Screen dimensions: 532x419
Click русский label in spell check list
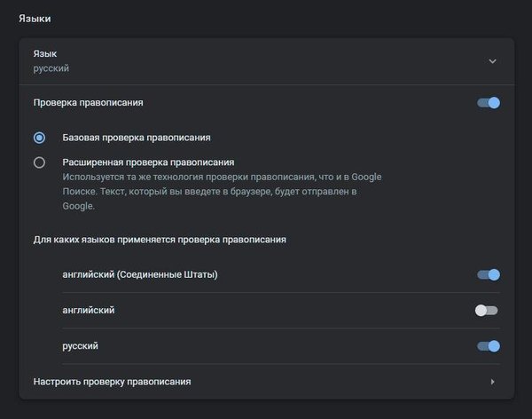pyautogui.click(x=80, y=346)
